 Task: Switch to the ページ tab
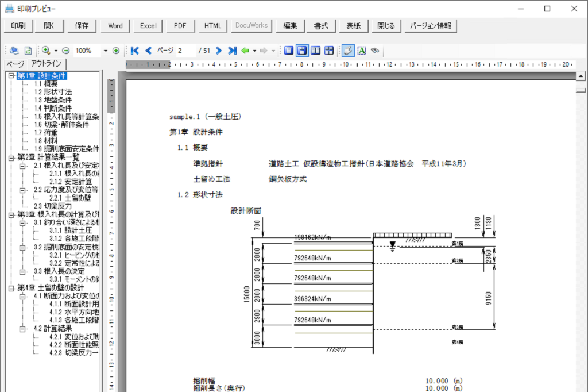pos(16,64)
